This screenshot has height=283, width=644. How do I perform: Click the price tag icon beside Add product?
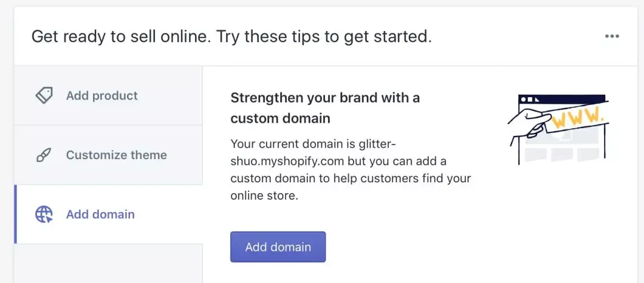[x=44, y=95]
